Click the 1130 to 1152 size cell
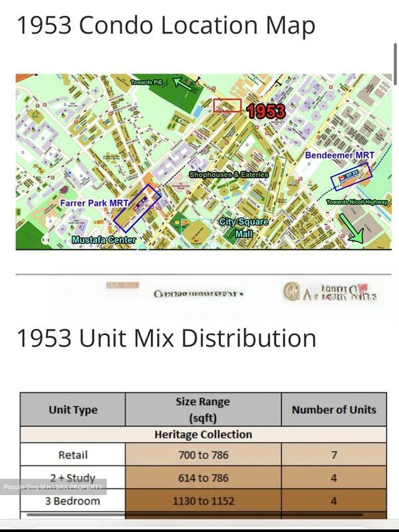 pos(203,501)
